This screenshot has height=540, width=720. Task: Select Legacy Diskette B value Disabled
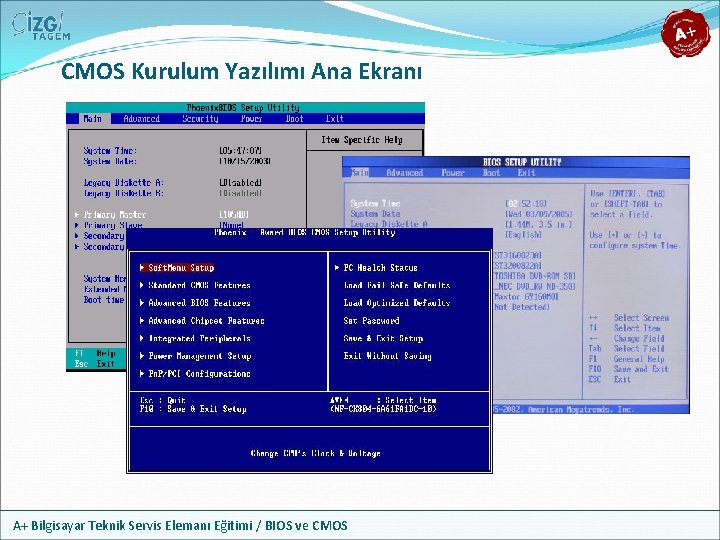click(x=240, y=193)
